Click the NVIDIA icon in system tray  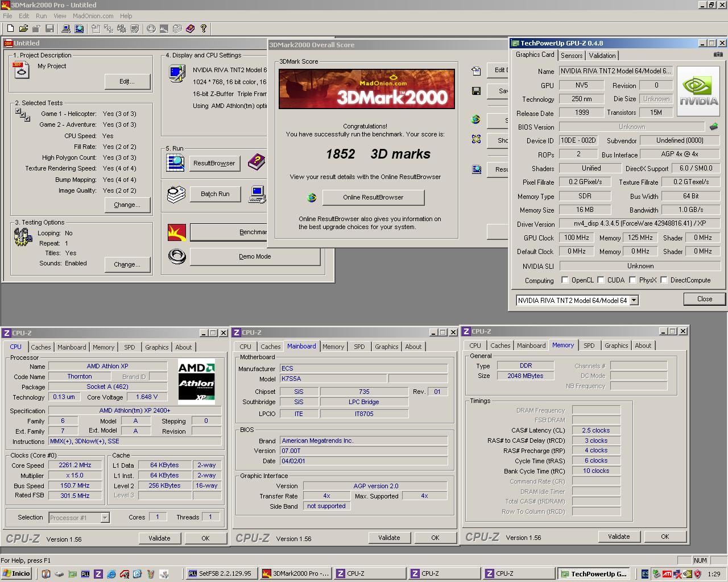688,573
